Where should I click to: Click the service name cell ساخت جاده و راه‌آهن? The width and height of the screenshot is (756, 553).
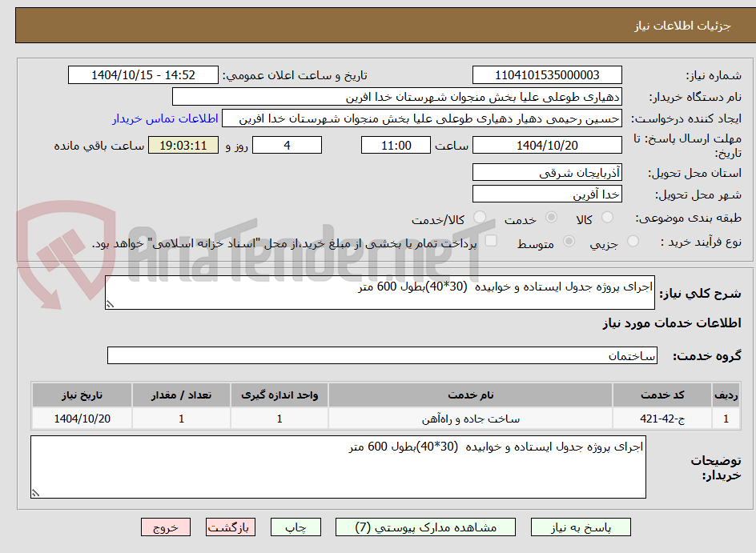click(x=471, y=419)
